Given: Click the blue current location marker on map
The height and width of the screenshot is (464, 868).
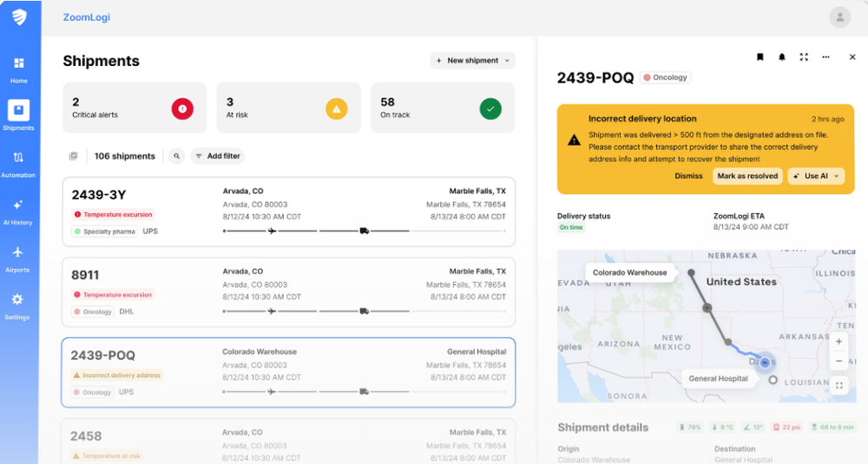Looking at the screenshot, I should [765, 363].
